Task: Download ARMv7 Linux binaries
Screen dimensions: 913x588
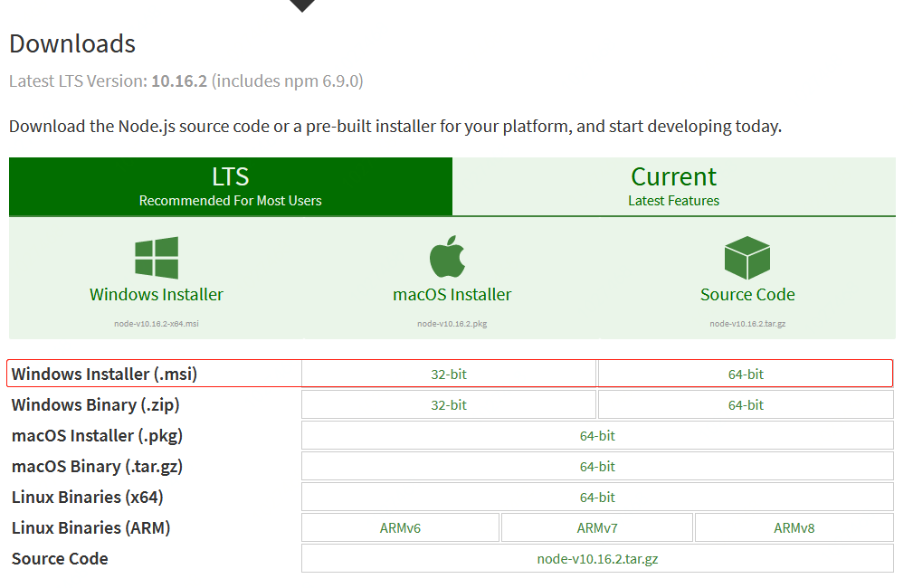Action: click(597, 528)
